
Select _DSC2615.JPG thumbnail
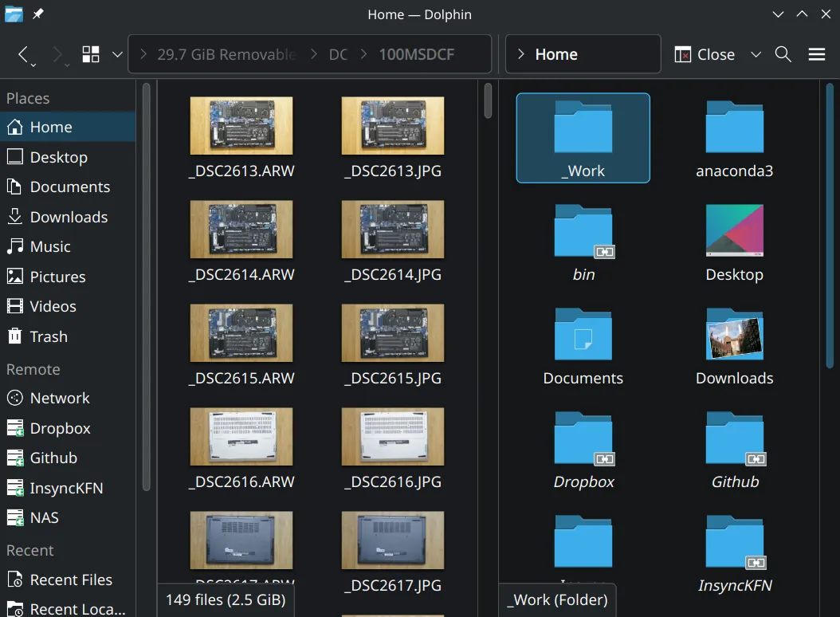pyautogui.click(x=393, y=332)
